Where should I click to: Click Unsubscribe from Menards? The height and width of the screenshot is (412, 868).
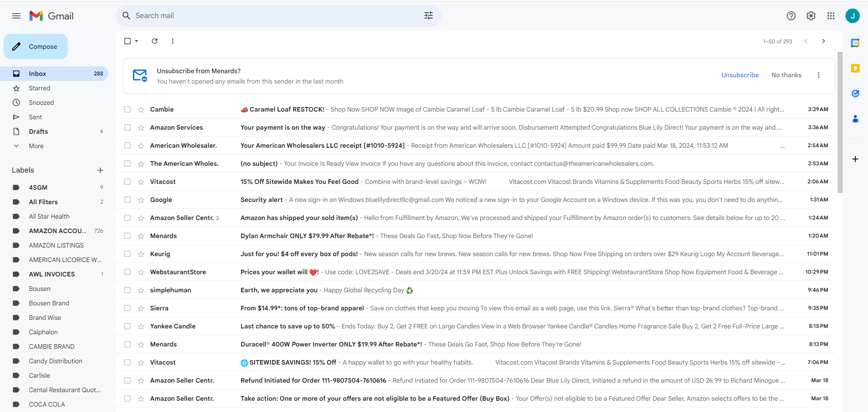pyautogui.click(x=740, y=75)
